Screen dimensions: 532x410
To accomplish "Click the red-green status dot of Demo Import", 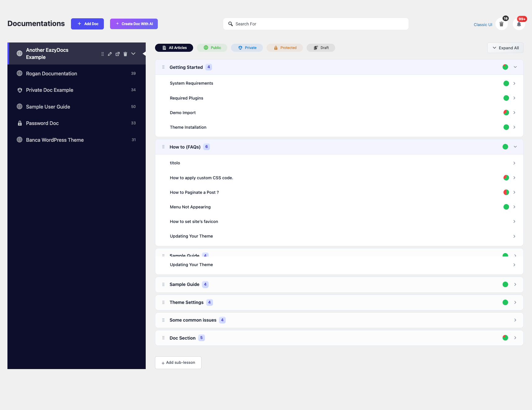I will 506,113.
